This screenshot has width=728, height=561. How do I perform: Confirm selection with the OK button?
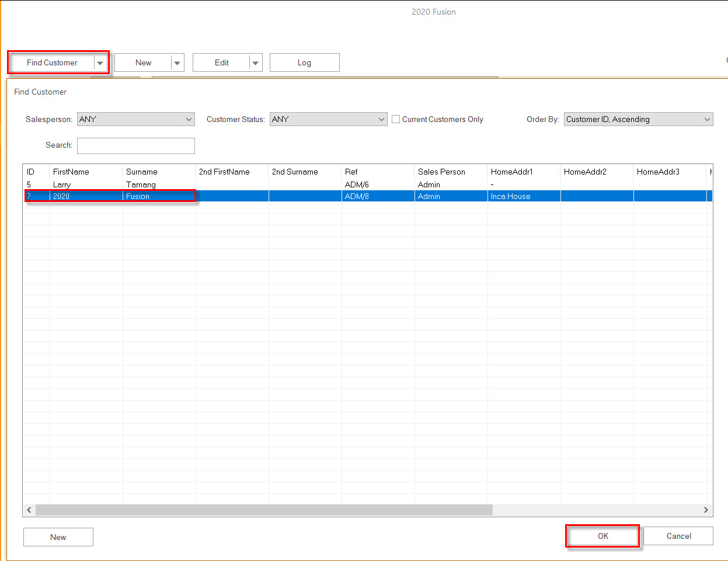point(603,536)
